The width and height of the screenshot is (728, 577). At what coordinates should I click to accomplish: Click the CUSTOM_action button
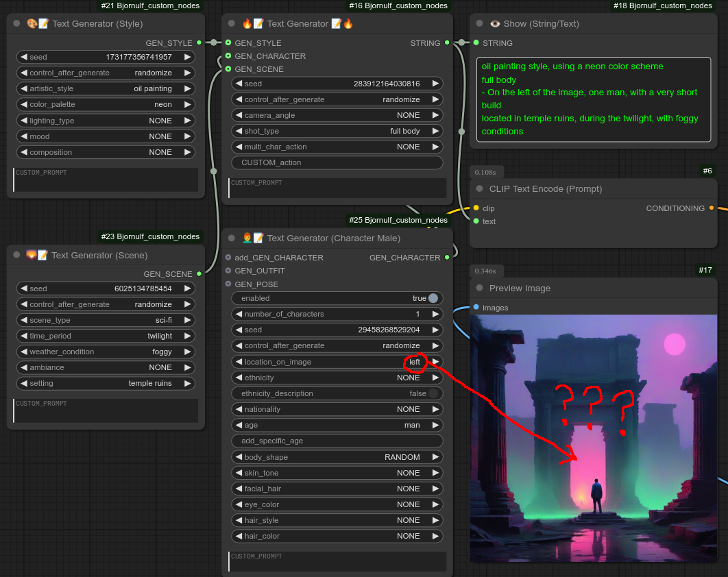337,162
